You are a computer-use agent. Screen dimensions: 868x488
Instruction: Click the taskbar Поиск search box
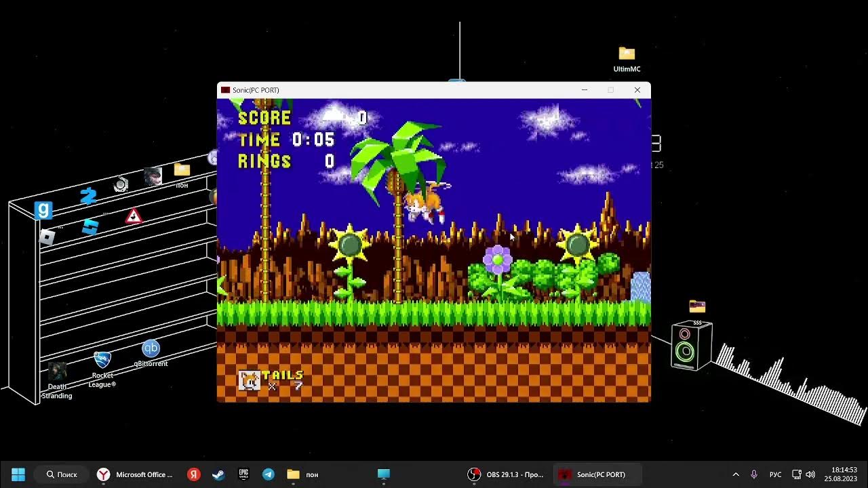62,474
